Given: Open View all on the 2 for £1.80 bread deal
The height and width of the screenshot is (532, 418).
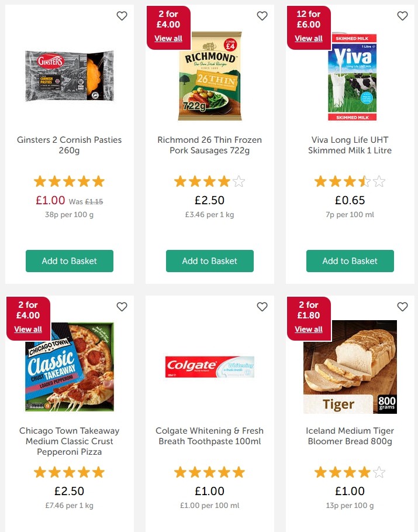Looking at the screenshot, I should (309, 329).
